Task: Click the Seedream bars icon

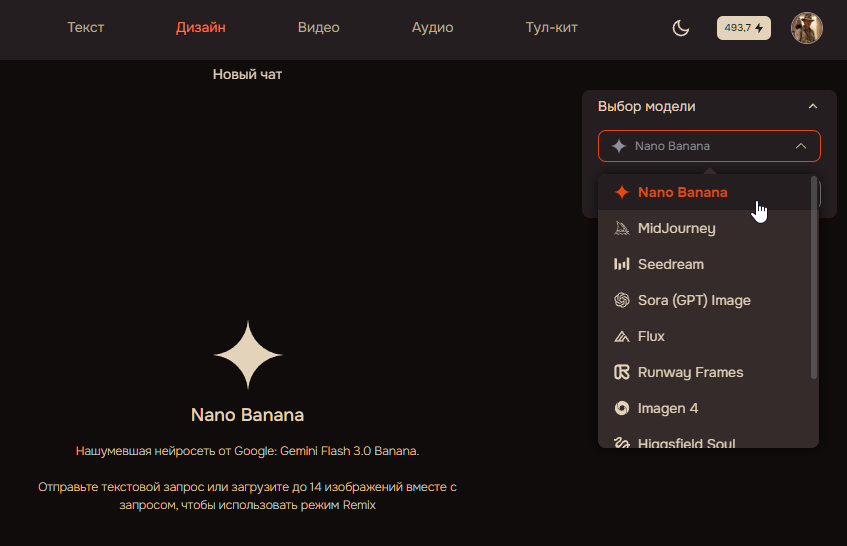Action: (622, 264)
